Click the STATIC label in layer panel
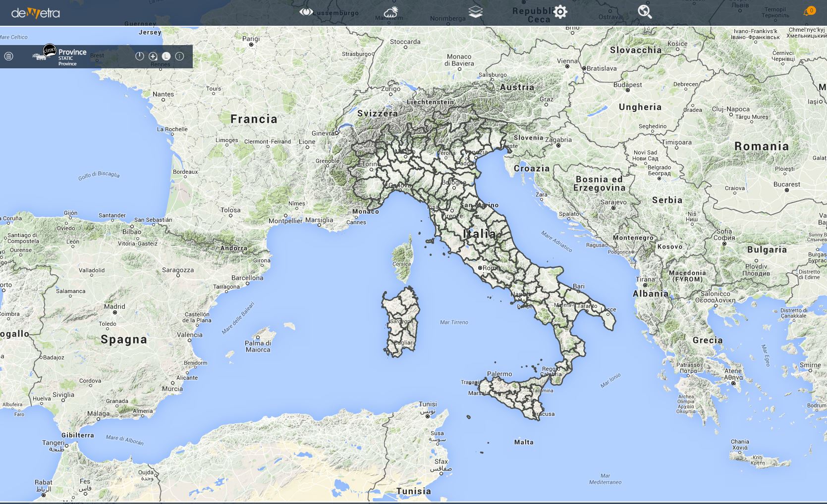 click(x=65, y=58)
